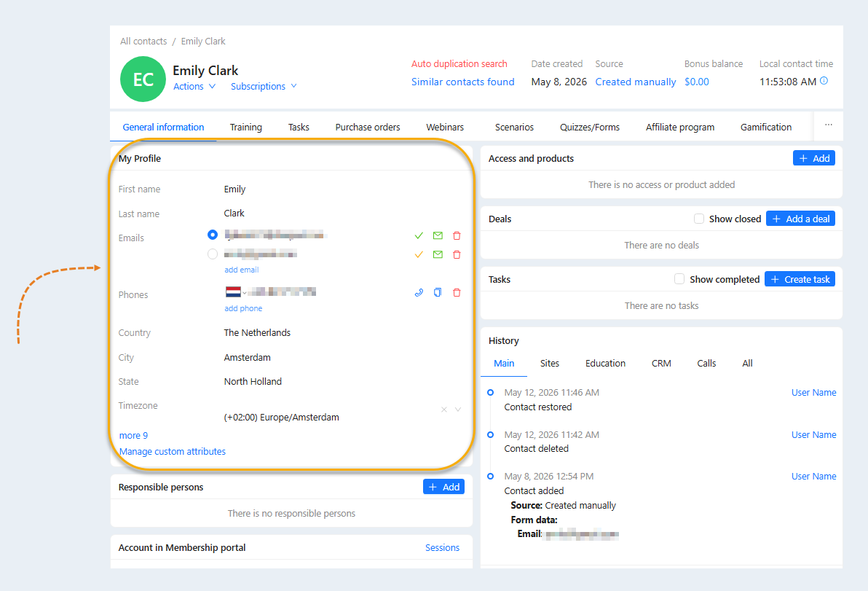Click Add in Access and products
Image resolution: width=868 pixels, height=591 pixels.
point(814,158)
